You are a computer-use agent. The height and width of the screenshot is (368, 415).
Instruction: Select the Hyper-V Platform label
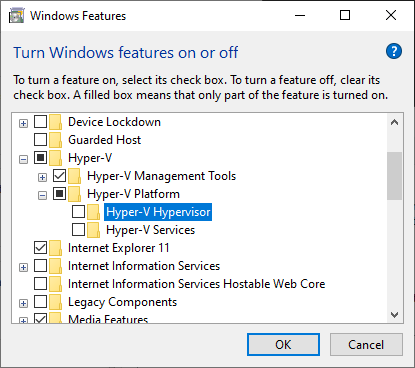click(133, 194)
